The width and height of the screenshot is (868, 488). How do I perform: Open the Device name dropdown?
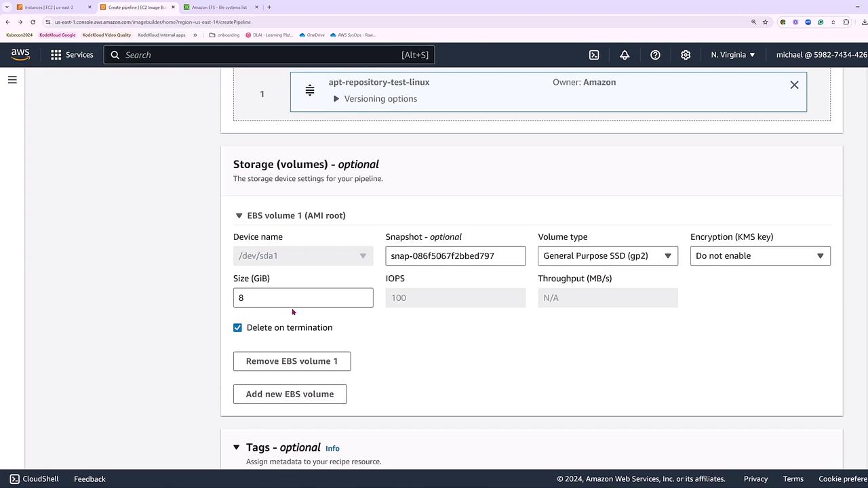point(303,256)
